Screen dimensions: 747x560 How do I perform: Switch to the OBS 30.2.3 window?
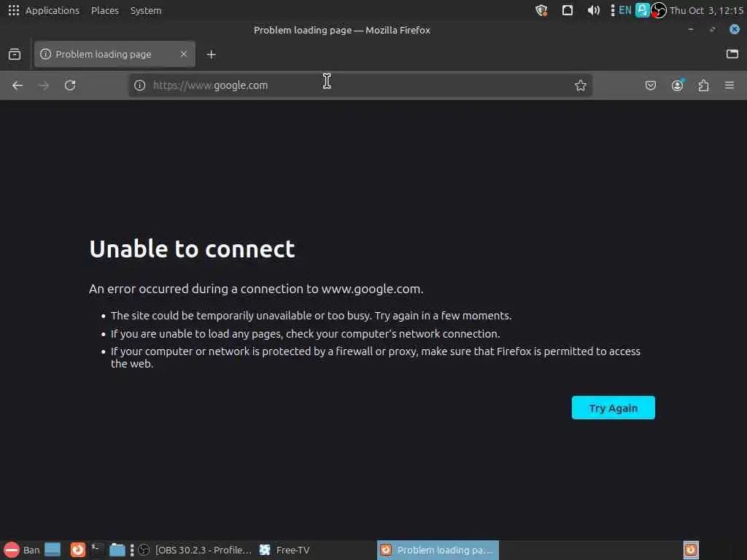click(194, 550)
